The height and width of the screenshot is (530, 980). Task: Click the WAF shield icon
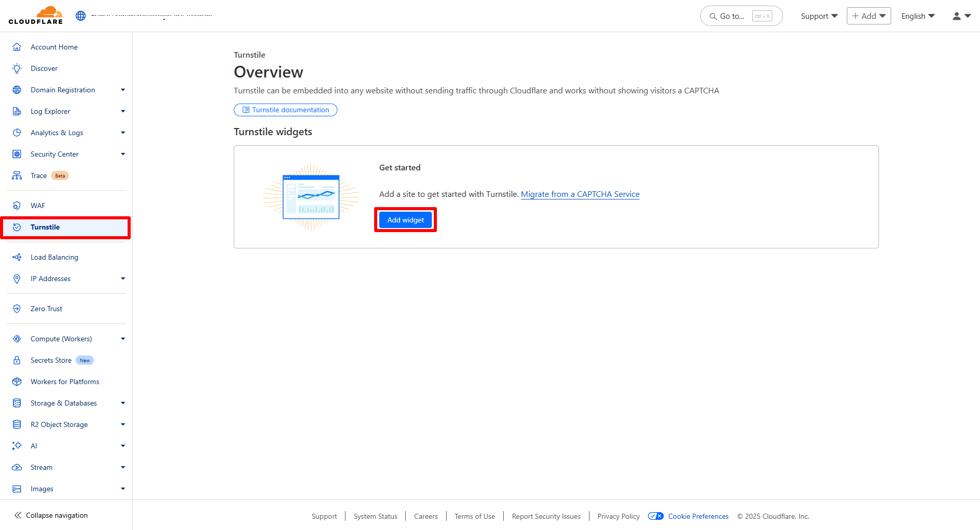tap(17, 206)
